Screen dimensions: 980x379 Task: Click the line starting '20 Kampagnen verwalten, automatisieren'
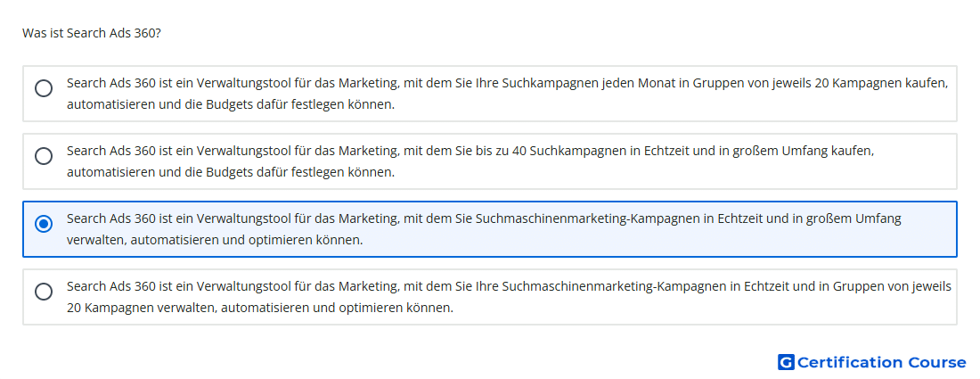click(260, 308)
